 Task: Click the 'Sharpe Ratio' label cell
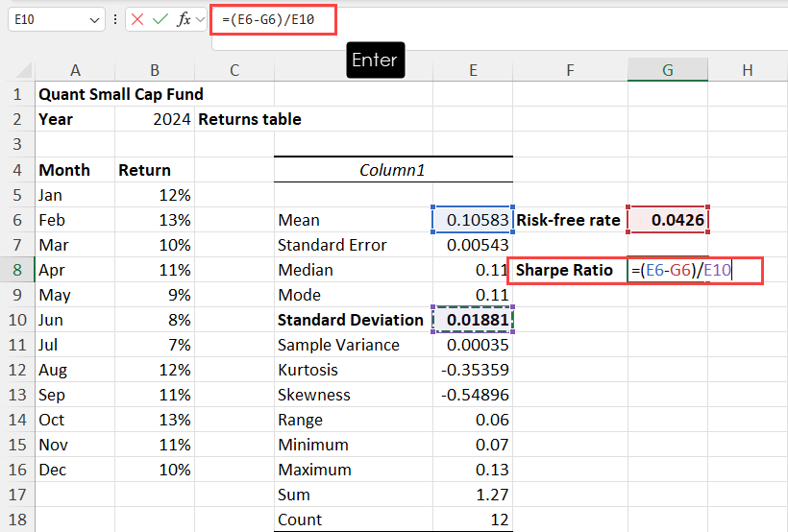click(570, 270)
